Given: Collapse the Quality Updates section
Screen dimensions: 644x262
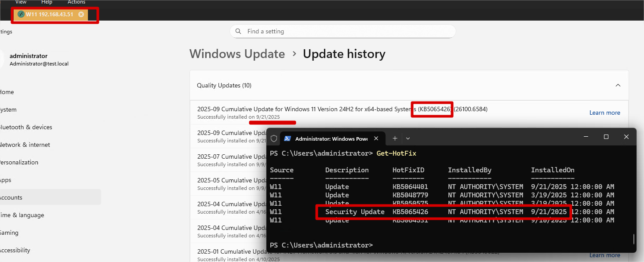Looking at the screenshot, I should (x=618, y=85).
